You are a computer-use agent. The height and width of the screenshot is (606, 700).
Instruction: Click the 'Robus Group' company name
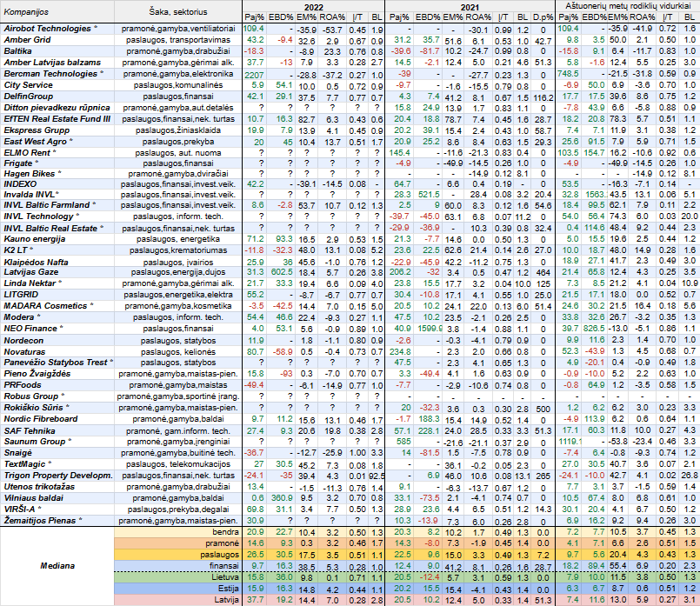click(57, 396)
